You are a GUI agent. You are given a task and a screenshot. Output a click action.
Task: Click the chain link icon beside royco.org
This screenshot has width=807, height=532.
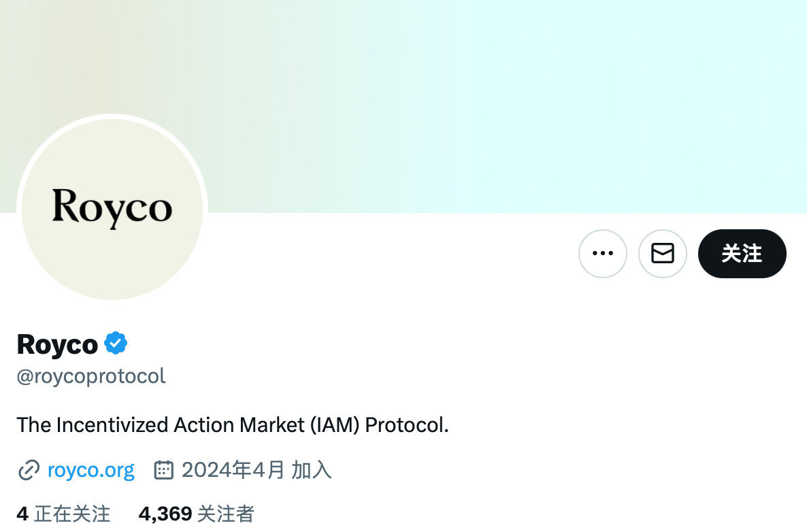pyautogui.click(x=29, y=470)
